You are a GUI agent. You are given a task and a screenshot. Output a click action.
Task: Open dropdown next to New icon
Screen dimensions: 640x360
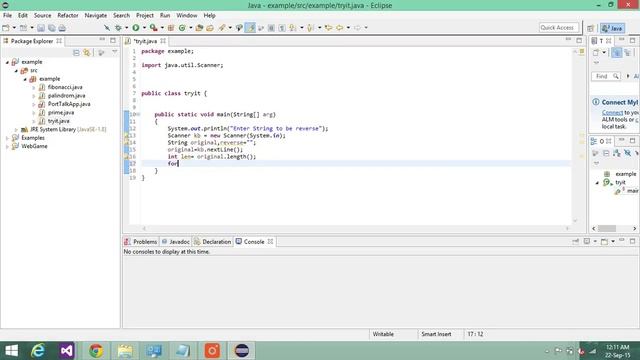click(x=14, y=28)
